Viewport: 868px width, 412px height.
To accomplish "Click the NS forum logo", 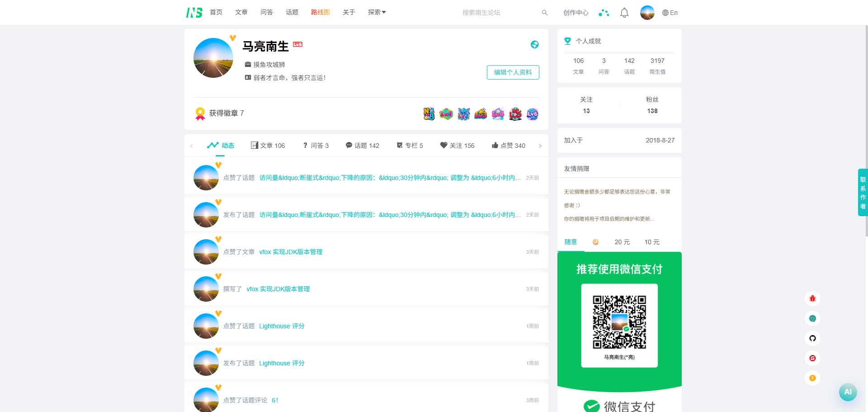I will [x=194, y=13].
